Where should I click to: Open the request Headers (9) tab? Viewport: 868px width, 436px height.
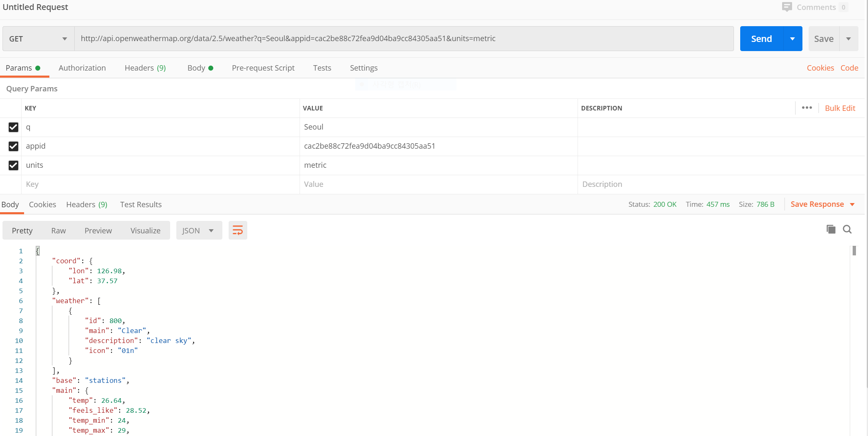[x=145, y=68]
